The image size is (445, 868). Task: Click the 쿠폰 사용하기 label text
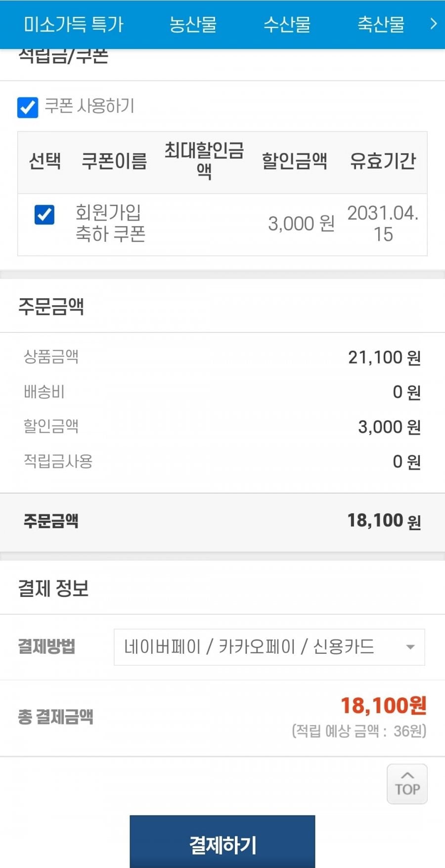click(89, 106)
